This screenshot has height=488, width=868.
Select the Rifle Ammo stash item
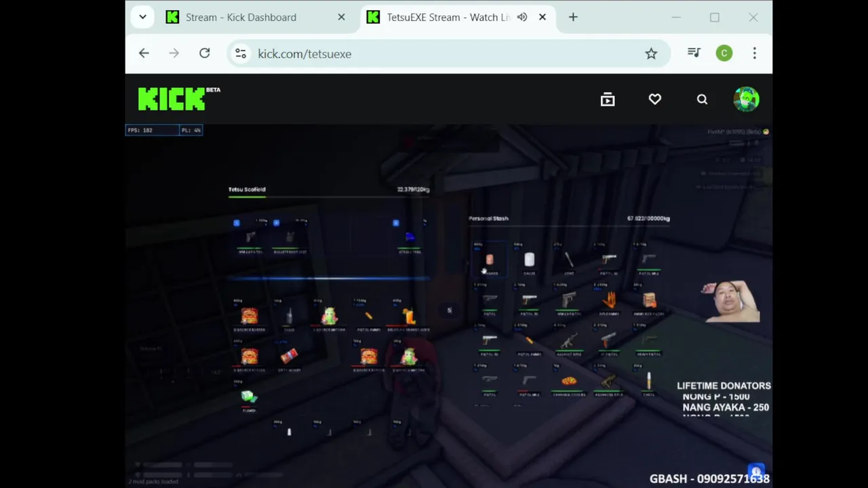pos(609,300)
